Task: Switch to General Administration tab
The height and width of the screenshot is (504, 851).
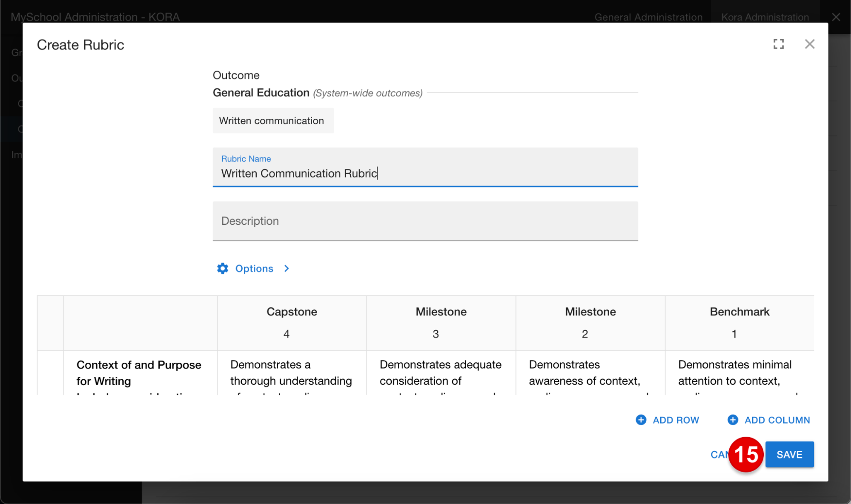Action: 648,17
